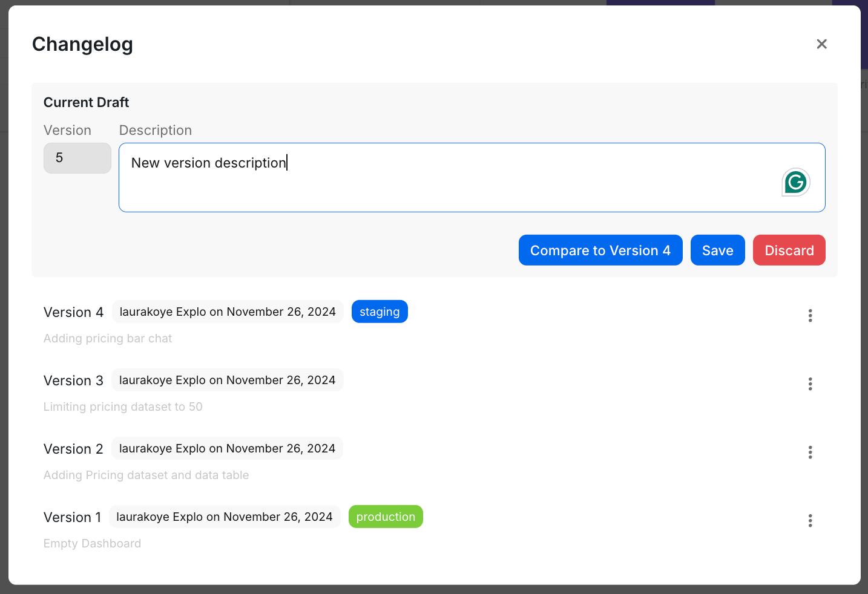Open the Version 3 options menu

coord(810,384)
